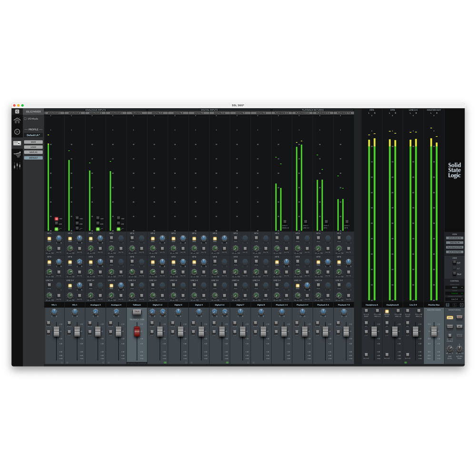Open the Home page icon in sidebar
476x476 pixels.
pyautogui.click(x=17, y=120)
